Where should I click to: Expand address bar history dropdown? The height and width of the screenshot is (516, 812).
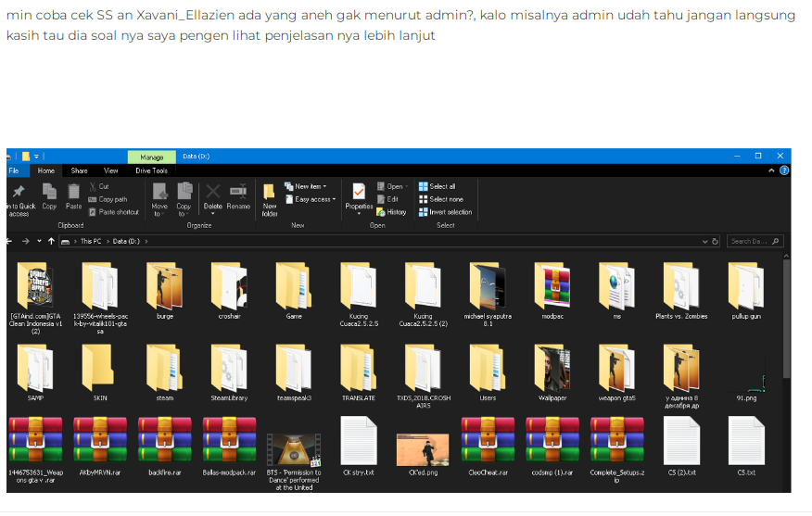(x=704, y=241)
